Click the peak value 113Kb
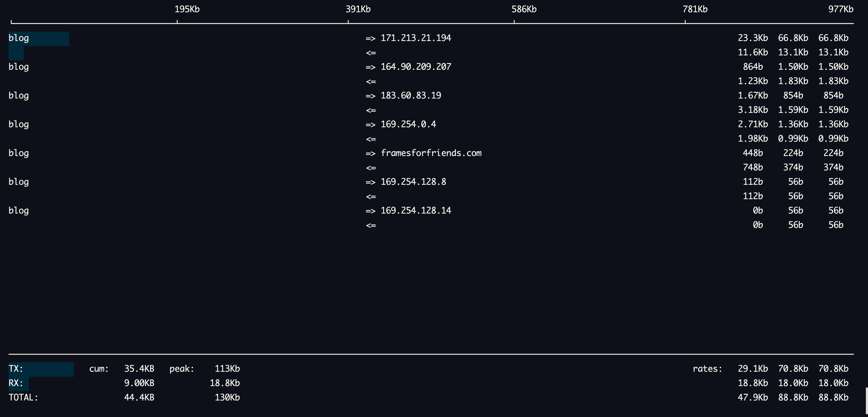868x417 pixels. point(227,369)
